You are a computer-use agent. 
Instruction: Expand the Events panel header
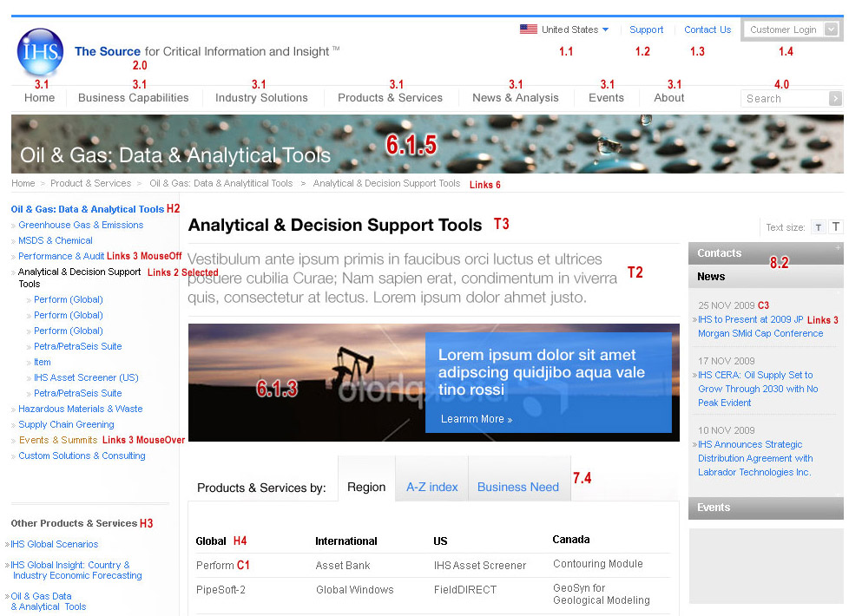(x=765, y=508)
